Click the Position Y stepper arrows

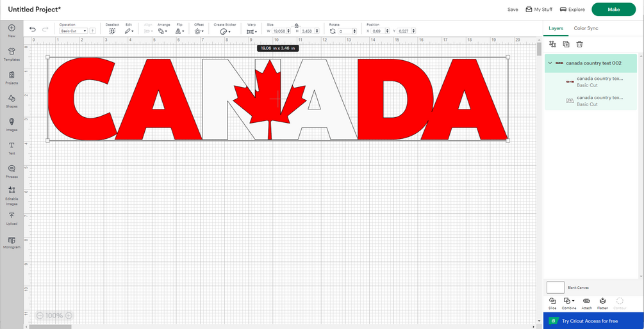(x=413, y=31)
